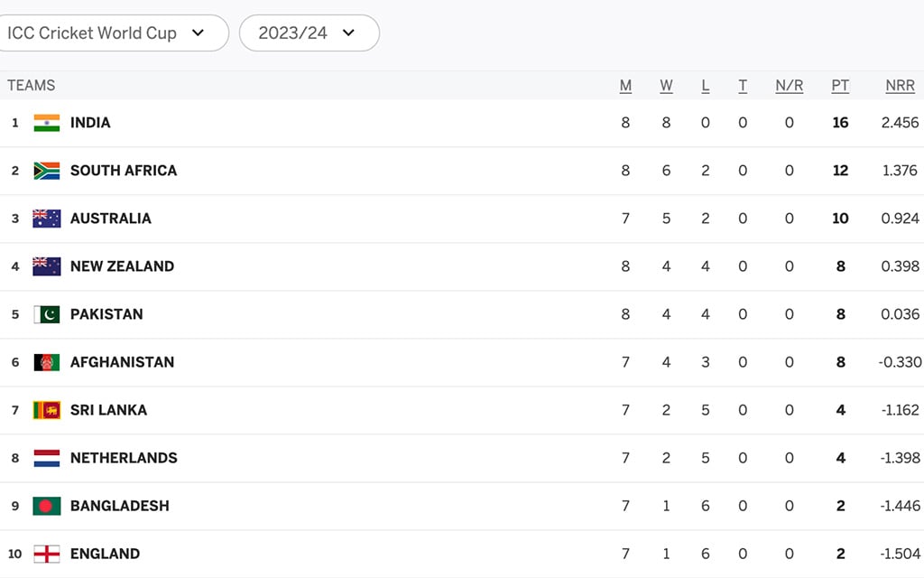
Task: Click the England flag icon
Action: tap(47, 554)
